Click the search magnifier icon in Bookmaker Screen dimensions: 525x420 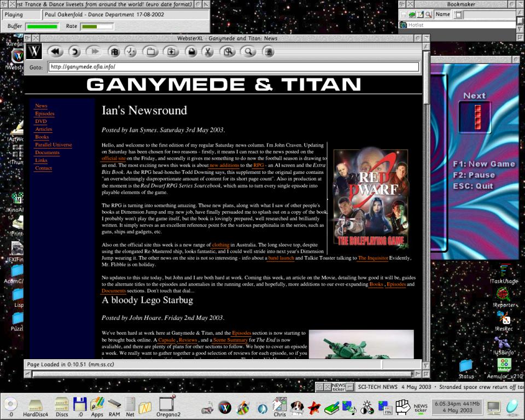(428, 14)
